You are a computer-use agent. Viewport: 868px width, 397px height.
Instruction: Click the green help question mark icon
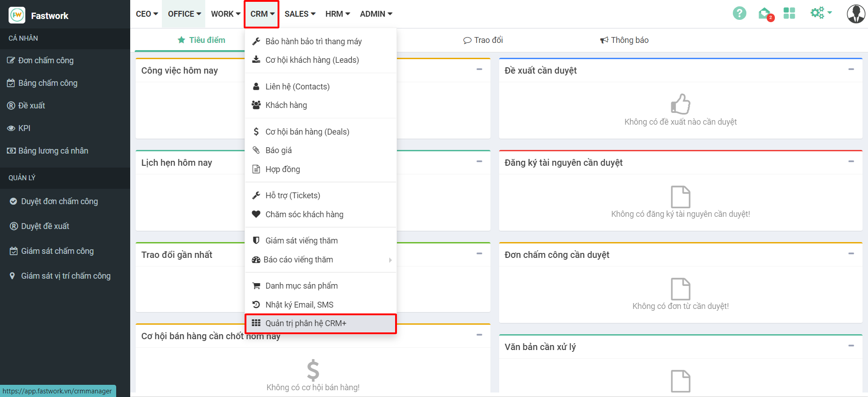click(739, 14)
